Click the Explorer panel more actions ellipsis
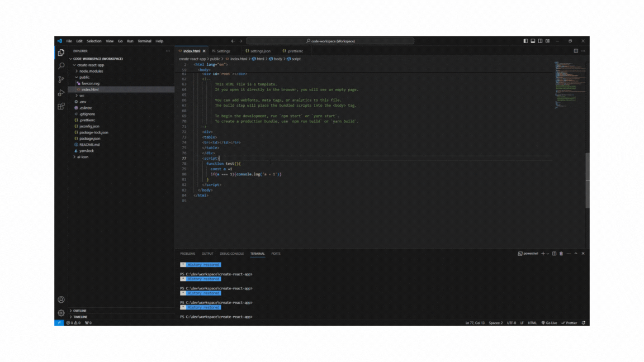The height and width of the screenshot is (362, 644). [168, 51]
